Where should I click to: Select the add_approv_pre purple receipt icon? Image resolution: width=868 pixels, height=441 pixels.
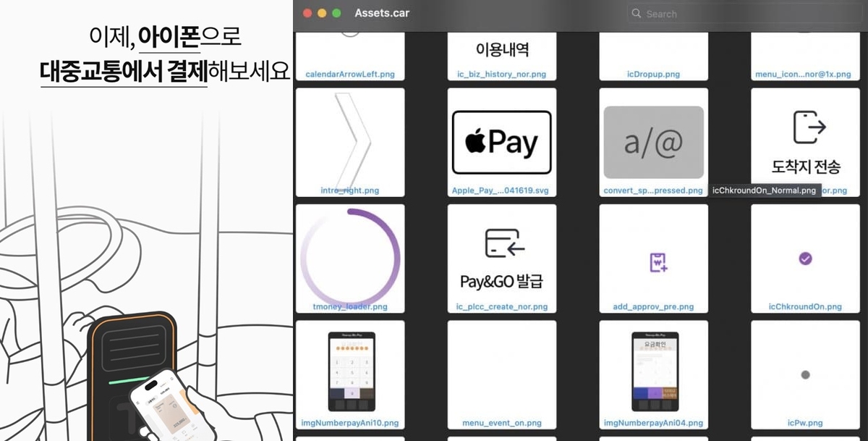[x=658, y=261]
